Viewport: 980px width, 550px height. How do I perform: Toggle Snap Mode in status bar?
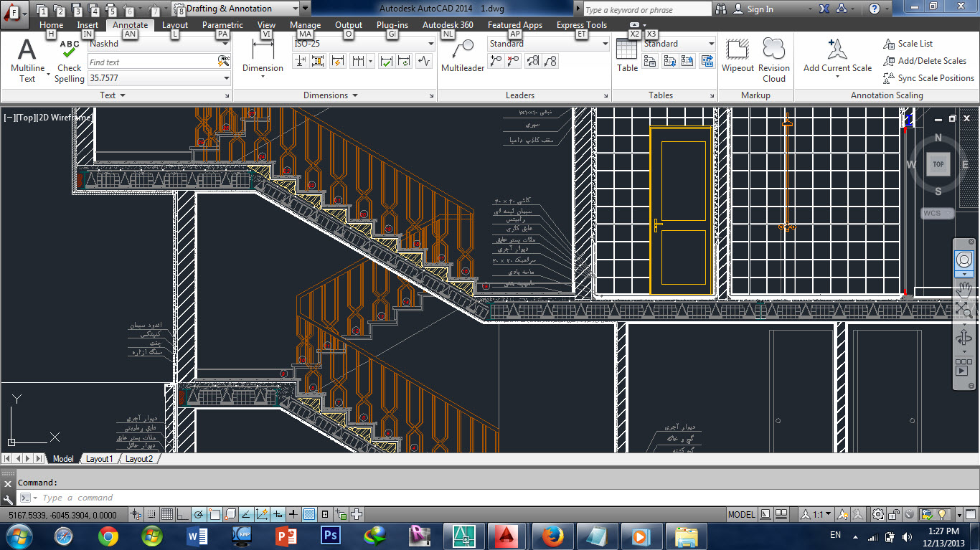[151, 514]
